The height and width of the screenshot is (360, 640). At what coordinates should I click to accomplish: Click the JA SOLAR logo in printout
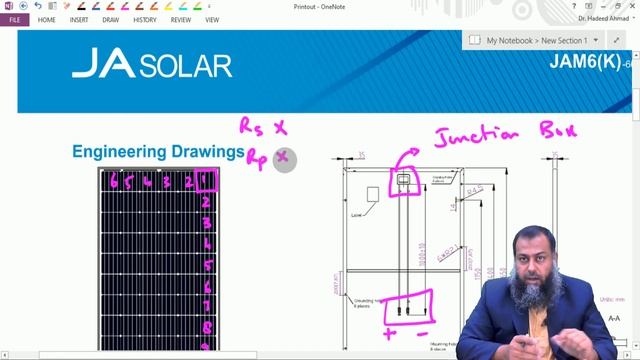point(152,63)
